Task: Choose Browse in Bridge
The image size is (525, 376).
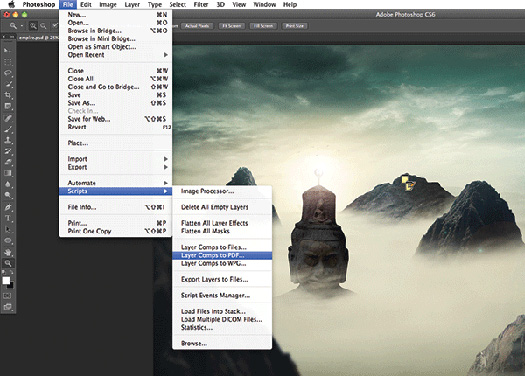Action: [115, 30]
